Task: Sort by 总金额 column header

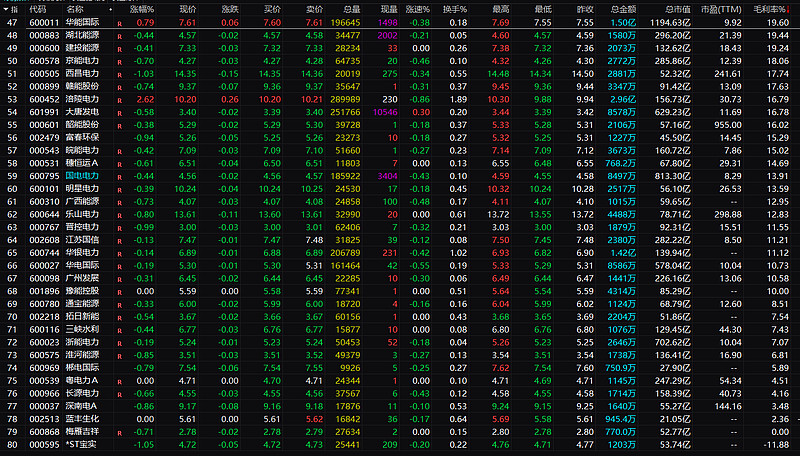Action: [x=623, y=9]
